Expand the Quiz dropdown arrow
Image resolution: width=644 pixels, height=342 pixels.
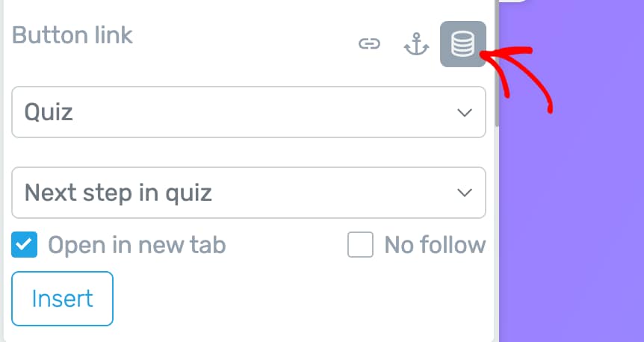465,113
